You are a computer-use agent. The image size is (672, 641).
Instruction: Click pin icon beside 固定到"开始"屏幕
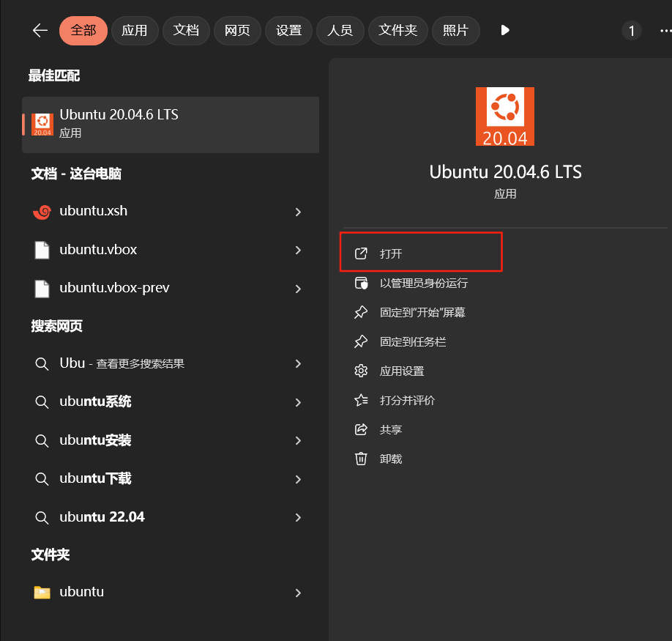(361, 312)
